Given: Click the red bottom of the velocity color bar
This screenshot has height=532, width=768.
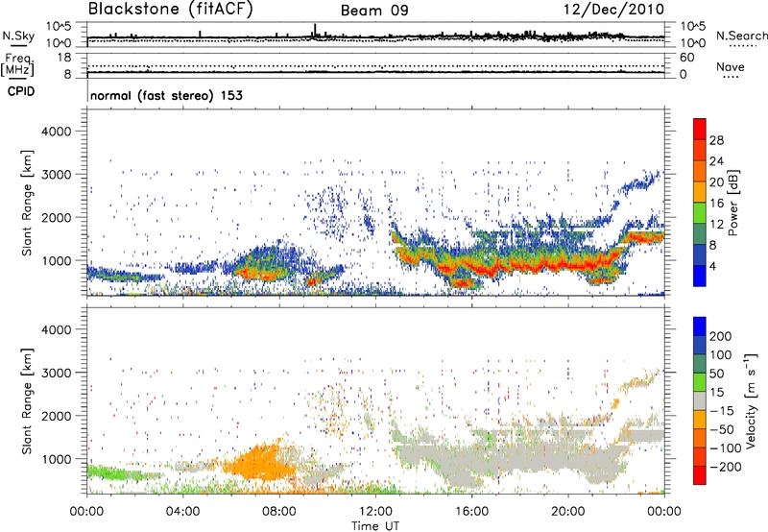Looking at the screenshot, I should click(700, 475).
